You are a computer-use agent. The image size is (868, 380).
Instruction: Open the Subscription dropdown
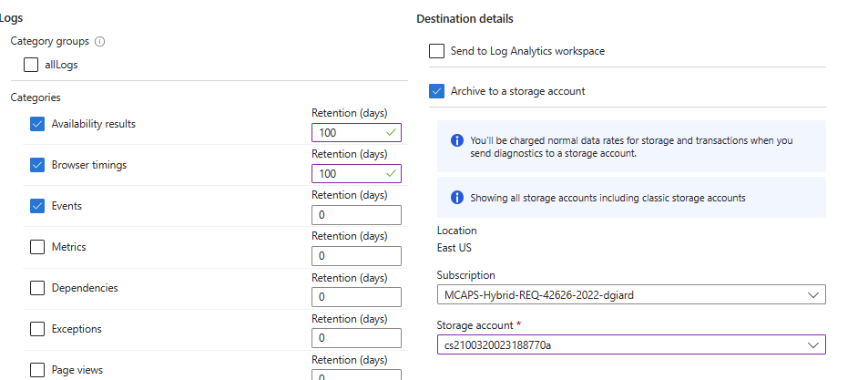coord(630,294)
